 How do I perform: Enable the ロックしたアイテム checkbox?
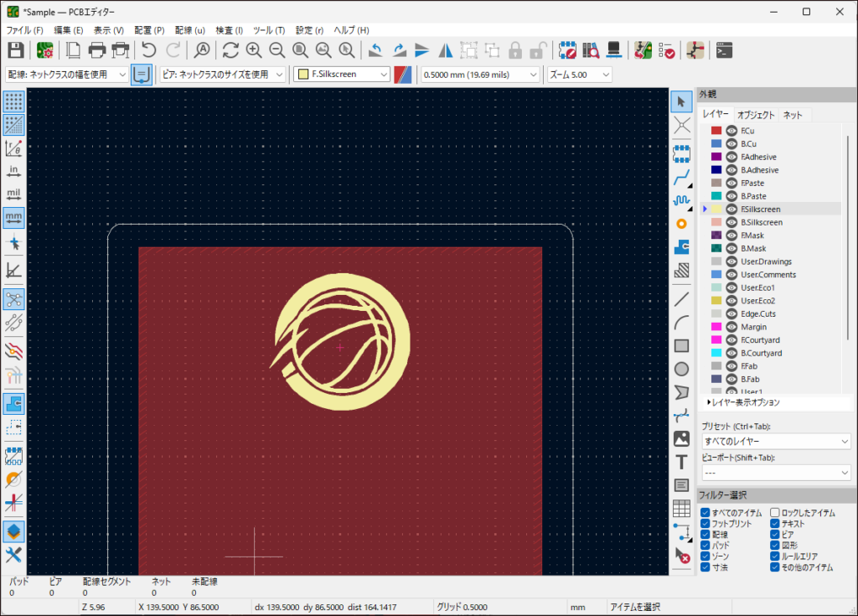[x=775, y=513]
